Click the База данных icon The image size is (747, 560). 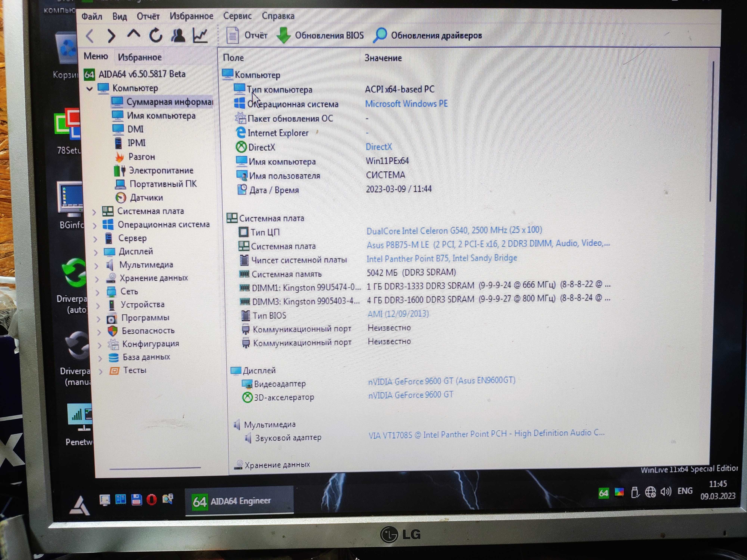point(114,357)
